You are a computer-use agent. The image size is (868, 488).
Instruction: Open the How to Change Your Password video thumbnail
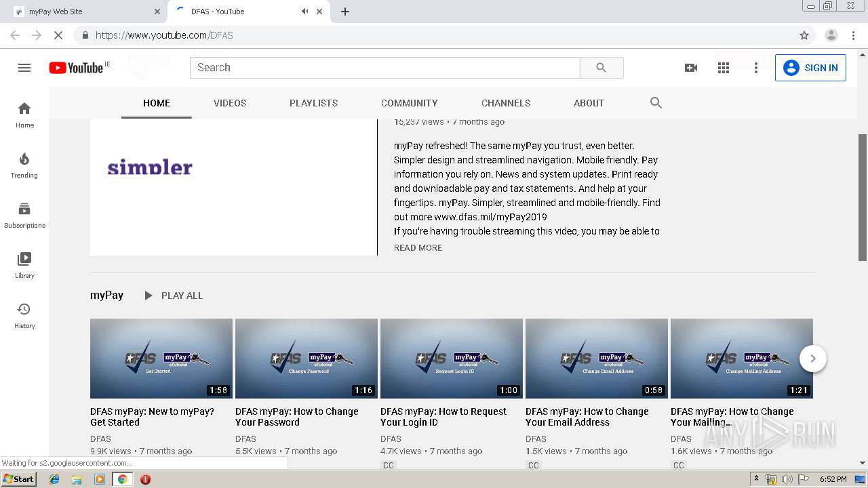pos(306,359)
